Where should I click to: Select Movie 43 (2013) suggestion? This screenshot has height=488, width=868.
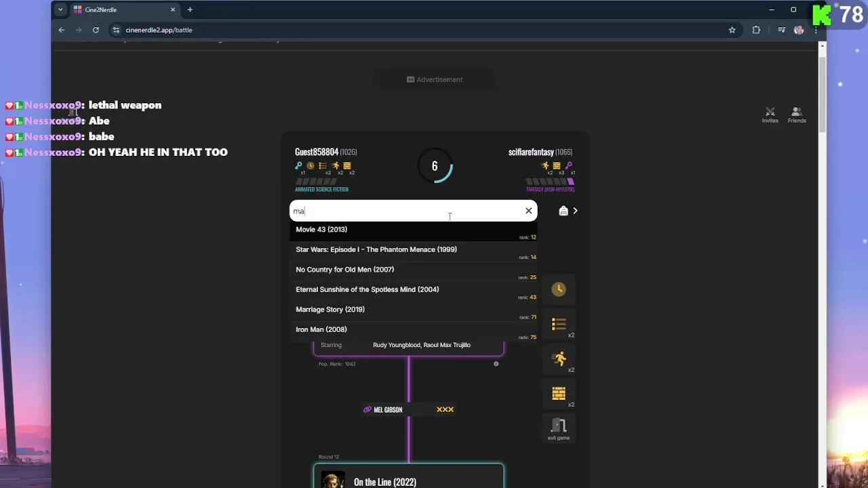pyautogui.click(x=413, y=231)
